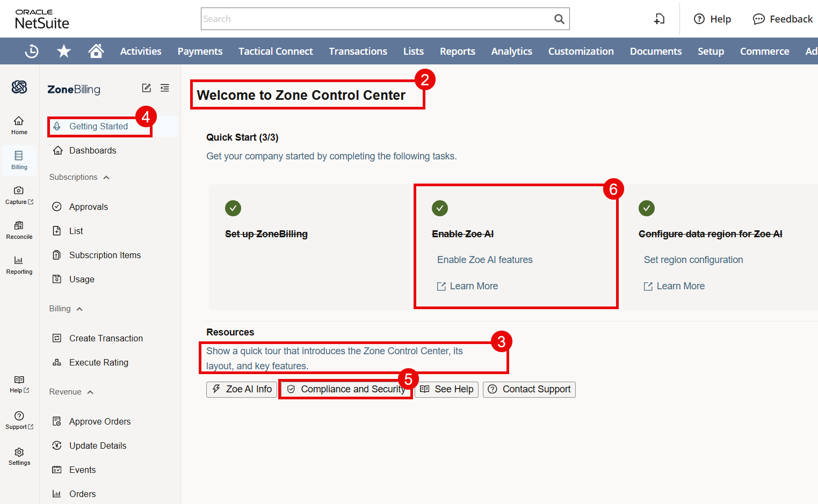
Task: Open the Recent Records clock icon
Action: coord(32,51)
